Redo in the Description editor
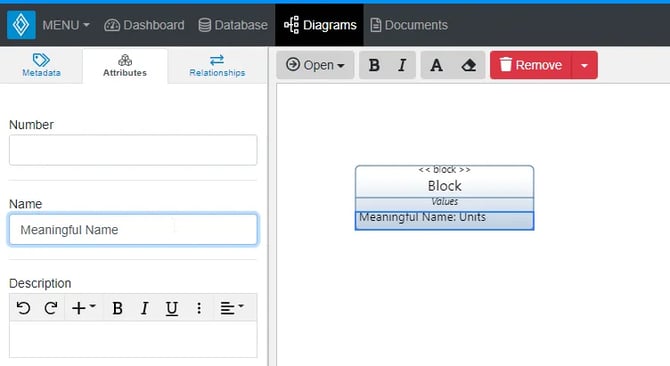Screen dimensions: 670x366 [x=51, y=307]
